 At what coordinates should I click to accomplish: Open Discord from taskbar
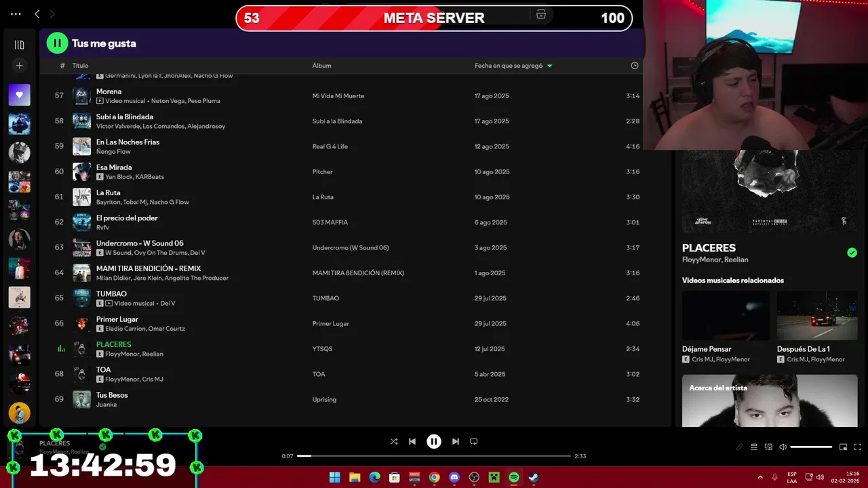pyautogui.click(x=454, y=477)
